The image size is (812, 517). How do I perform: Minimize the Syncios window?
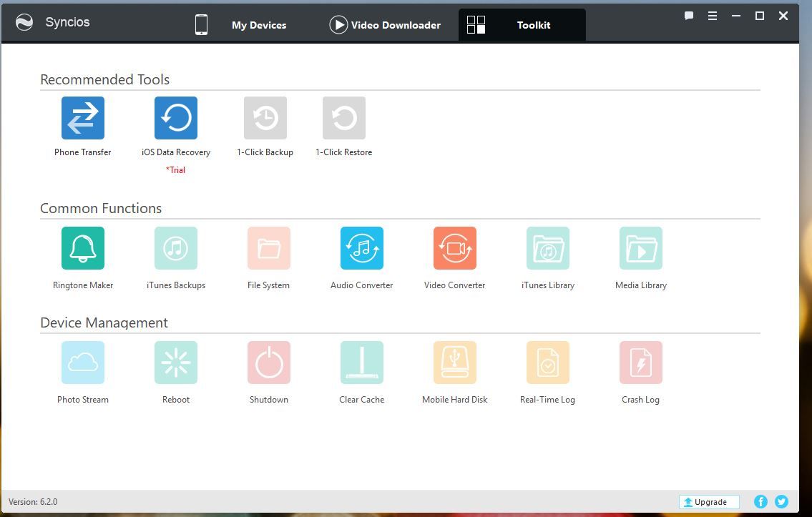click(736, 16)
